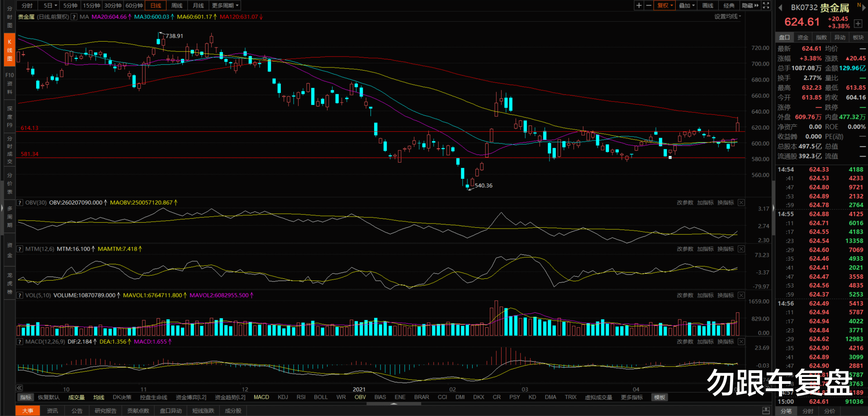
Task: Click 经典 layout button
Action: coord(729,5)
